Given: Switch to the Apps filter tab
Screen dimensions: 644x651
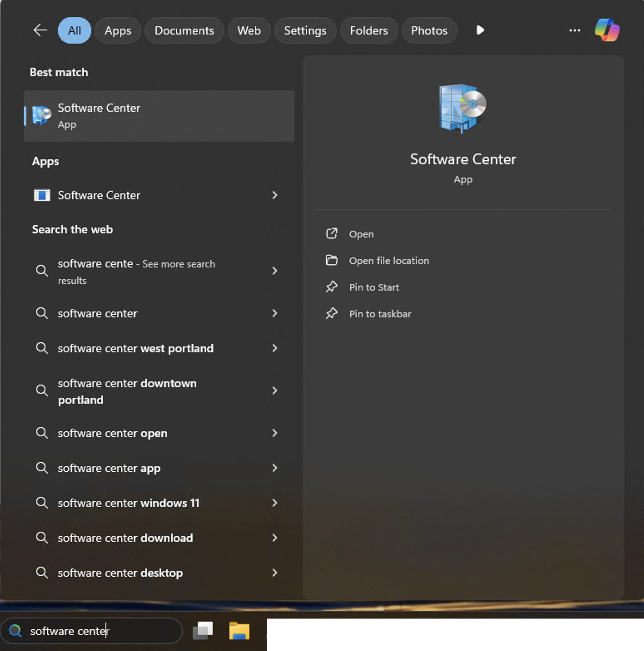Looking at the screenshot, I should click(x=118, y=30).
